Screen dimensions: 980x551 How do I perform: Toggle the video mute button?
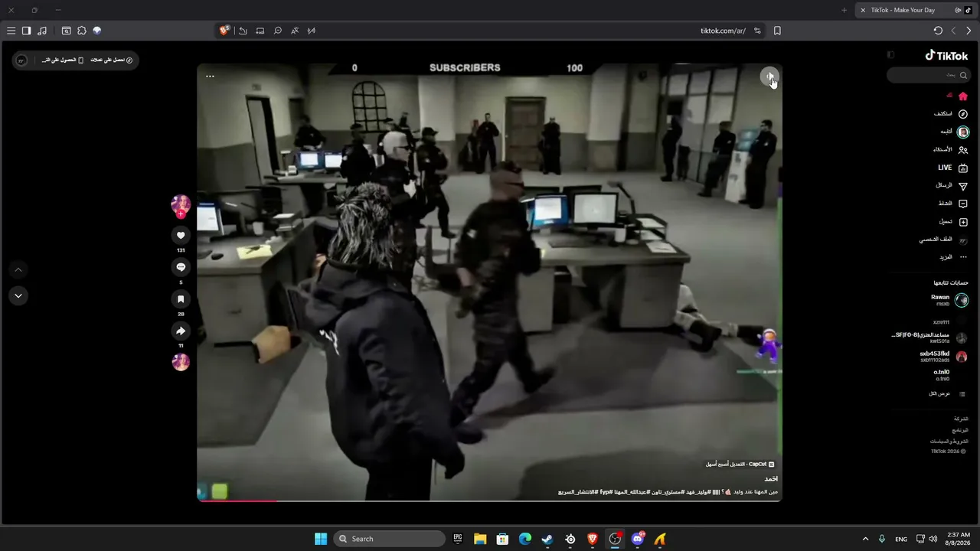(x=769, y=77)
